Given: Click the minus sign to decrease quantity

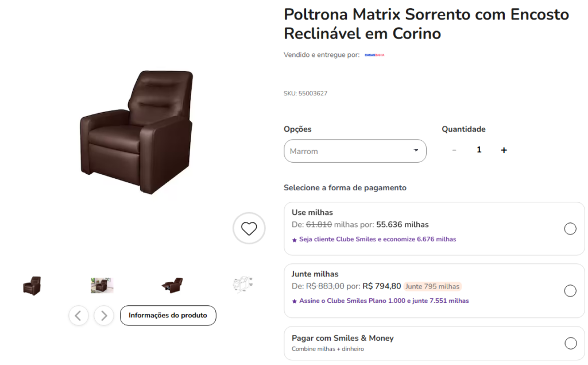Looking at the screenshot, I should pos(454,149).
